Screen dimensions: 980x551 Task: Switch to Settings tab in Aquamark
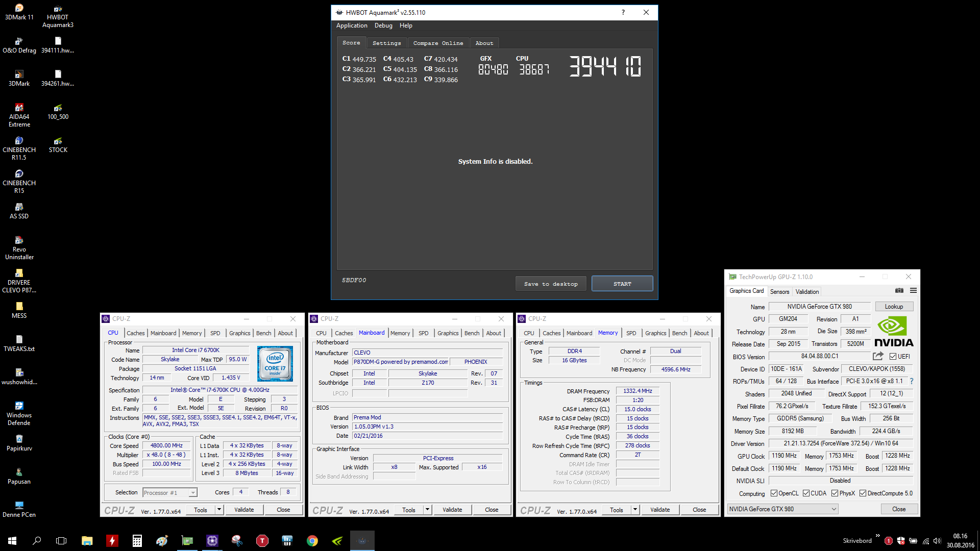[386, 43]
